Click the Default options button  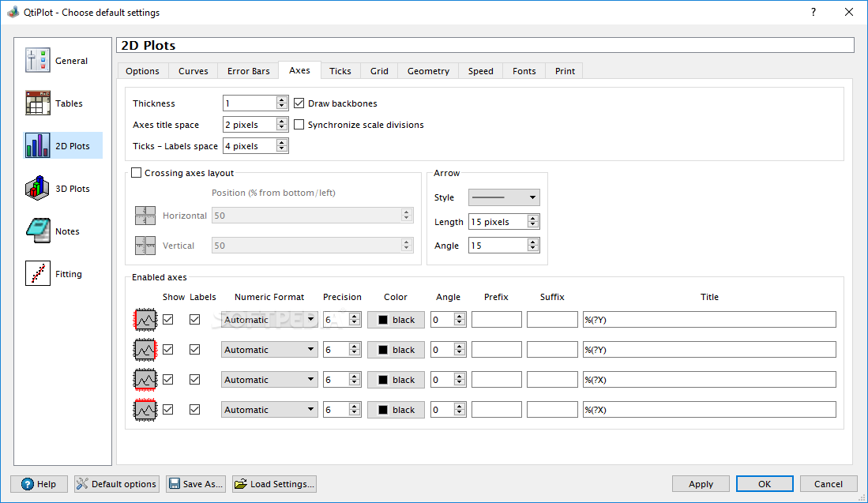pyautogui.click(x=116, y=483)
